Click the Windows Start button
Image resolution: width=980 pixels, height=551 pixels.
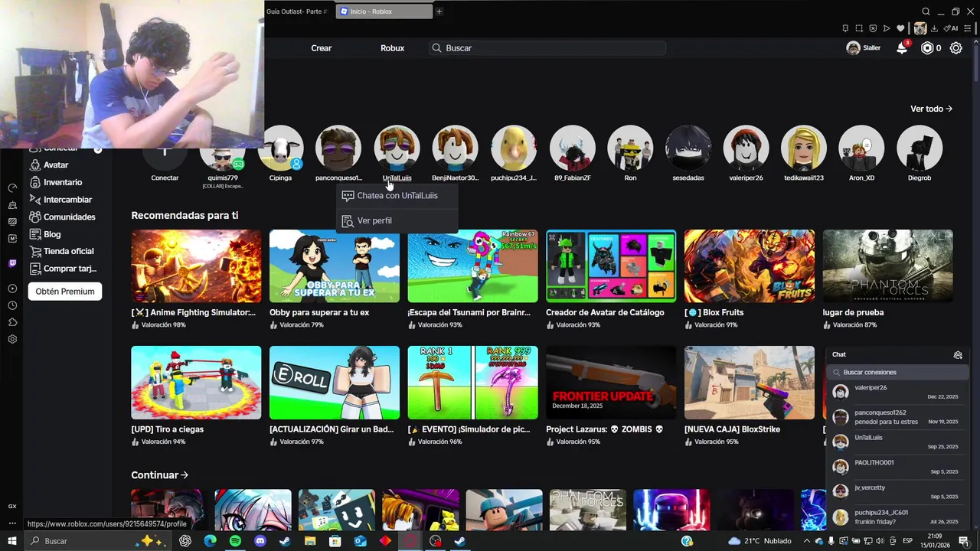12,541
